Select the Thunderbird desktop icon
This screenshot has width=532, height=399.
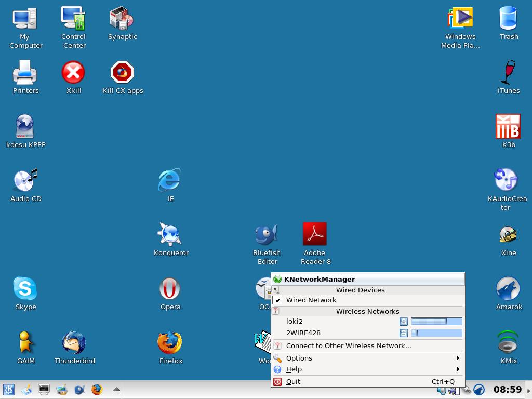click(x=74, y=348)
